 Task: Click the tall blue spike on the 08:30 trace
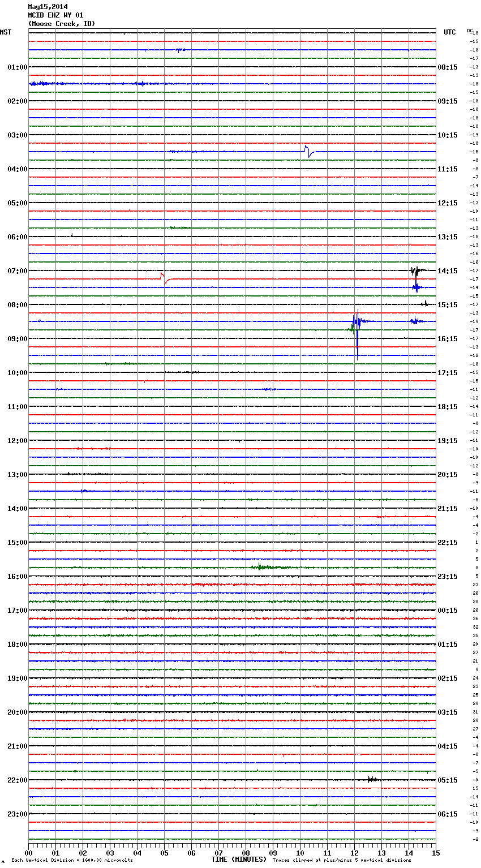point(357,335)
